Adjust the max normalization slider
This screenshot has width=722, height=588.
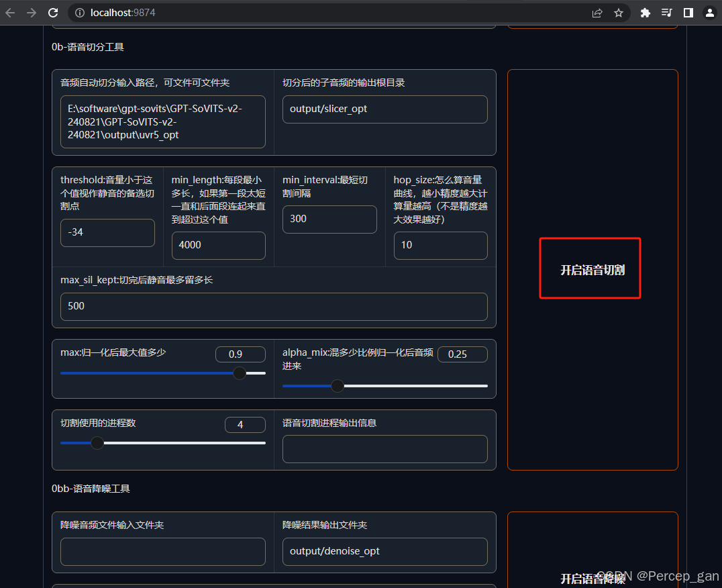pos(163,373)
